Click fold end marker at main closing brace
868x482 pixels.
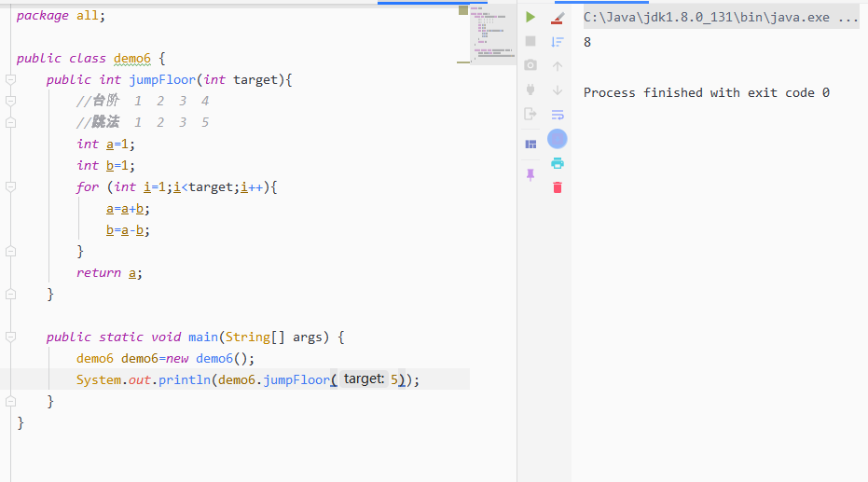coord(10,401)
